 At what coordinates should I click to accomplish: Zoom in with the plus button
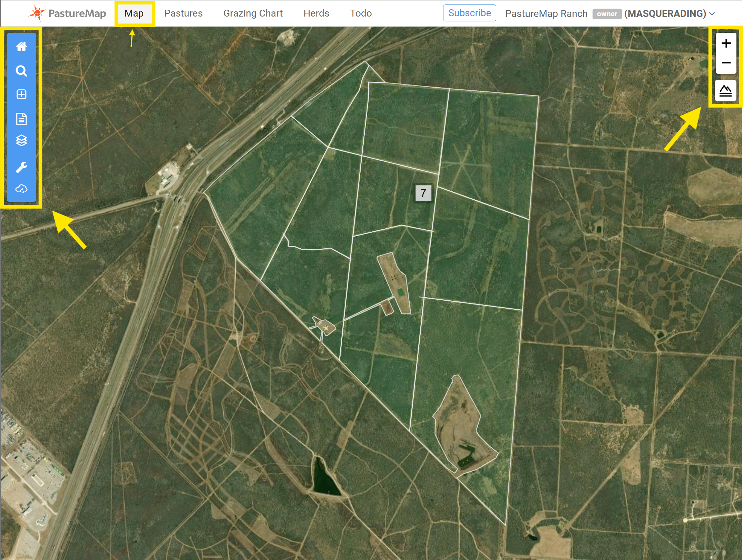click(726, 43)
